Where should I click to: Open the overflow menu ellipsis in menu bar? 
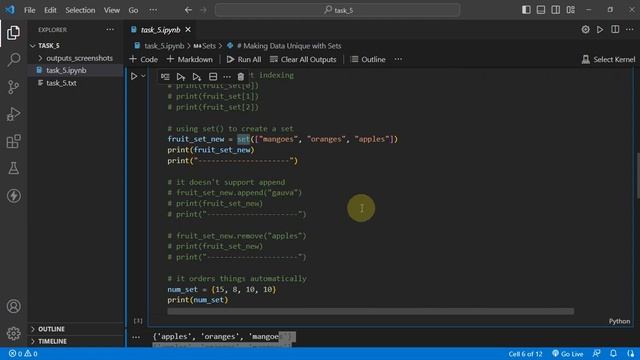[153, 10]
